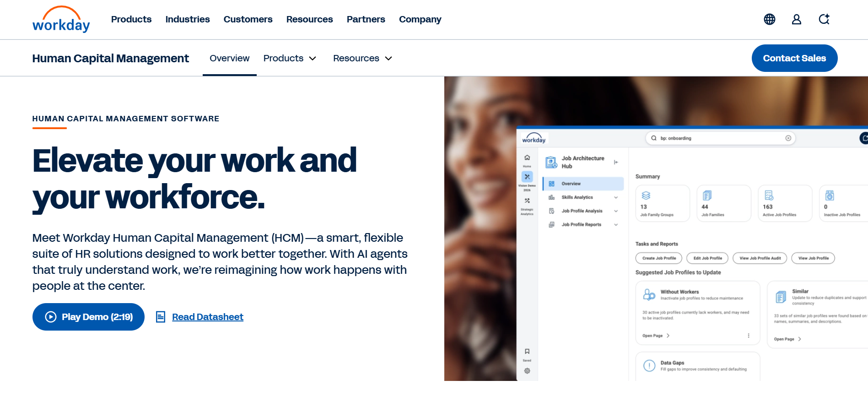The image size is (868, 413).
Task: Open the 44 Job Families card
Action: [724, 203]
